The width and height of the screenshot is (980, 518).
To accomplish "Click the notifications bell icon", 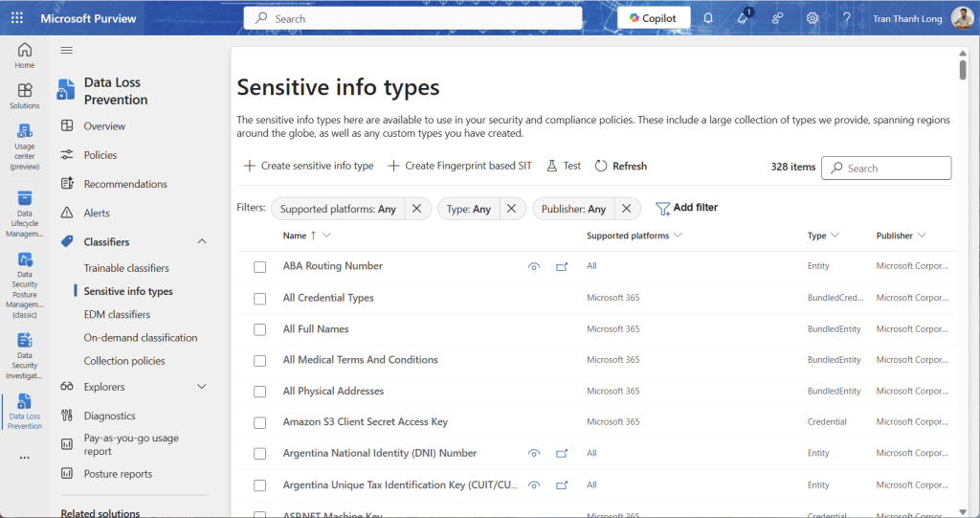I will pyautogui.click(x=708, y=18).
